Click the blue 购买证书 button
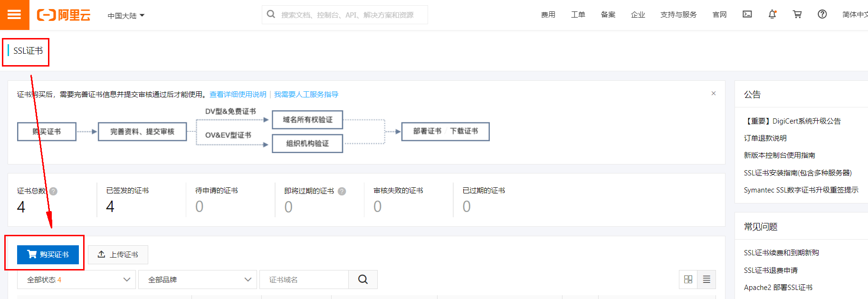Screen dimensions: 868x299 pyautogui.click(x=48, y=254)
